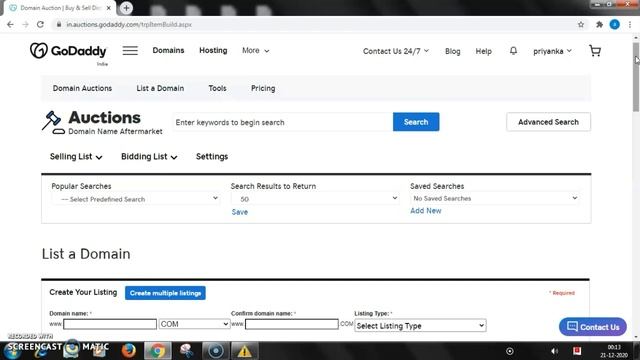Expand priyanka account menu
Image resolution: width=640 pixels, height=360 pixels.
[x=552, y=51]
